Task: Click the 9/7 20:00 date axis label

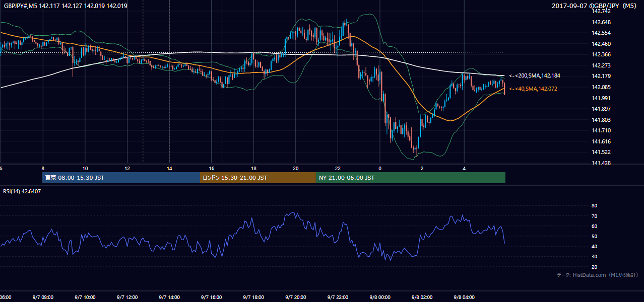Action: tap(296, 297)
